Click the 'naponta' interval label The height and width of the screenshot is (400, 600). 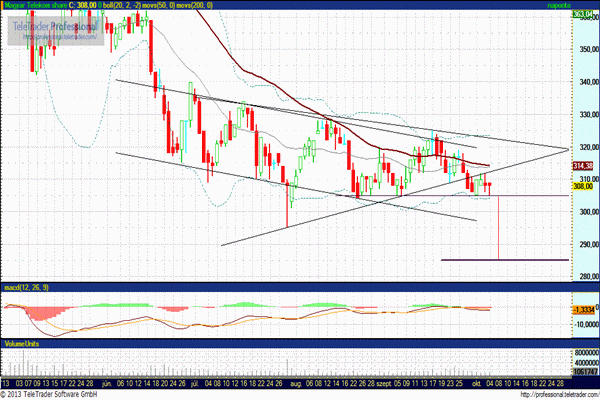(x=559, y=5)
